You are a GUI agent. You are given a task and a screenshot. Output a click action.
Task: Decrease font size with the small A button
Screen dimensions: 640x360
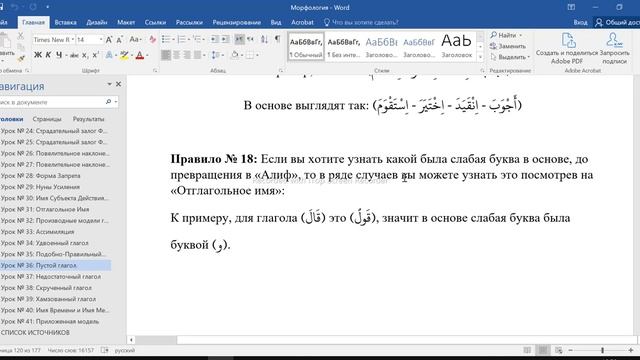119,40
